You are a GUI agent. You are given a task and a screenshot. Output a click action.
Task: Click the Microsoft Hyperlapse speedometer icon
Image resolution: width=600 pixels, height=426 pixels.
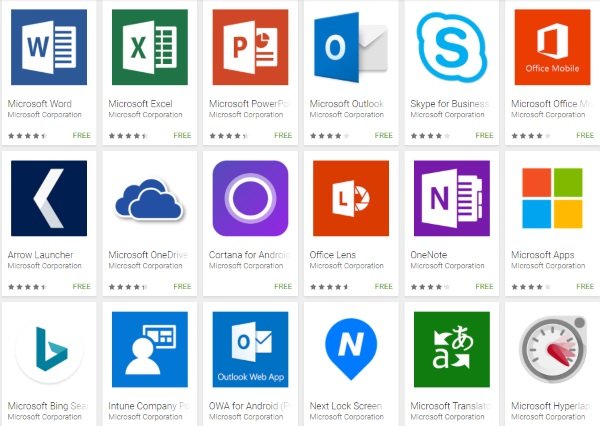tap(552, 349)
